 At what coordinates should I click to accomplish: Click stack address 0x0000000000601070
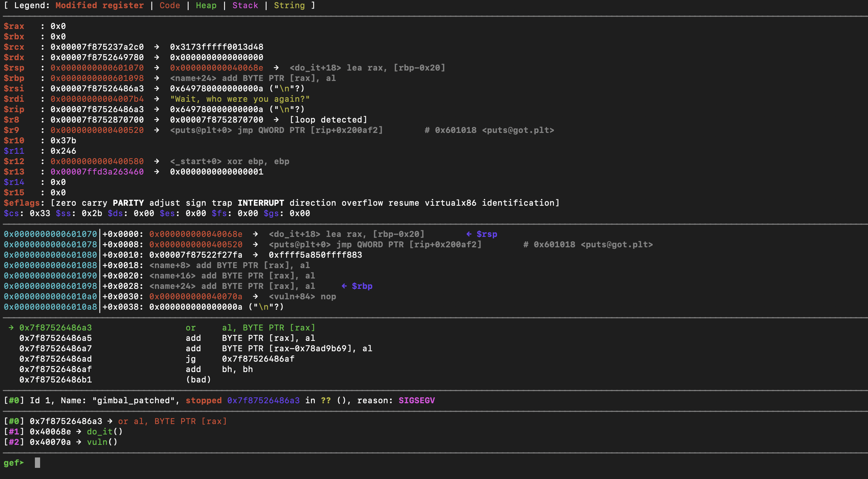coord(50,234)
